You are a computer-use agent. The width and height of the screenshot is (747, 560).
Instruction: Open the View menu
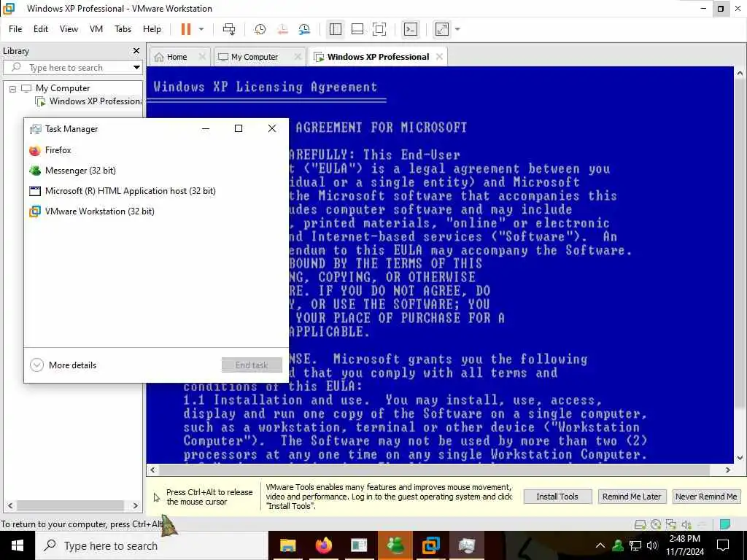point(69,29)
